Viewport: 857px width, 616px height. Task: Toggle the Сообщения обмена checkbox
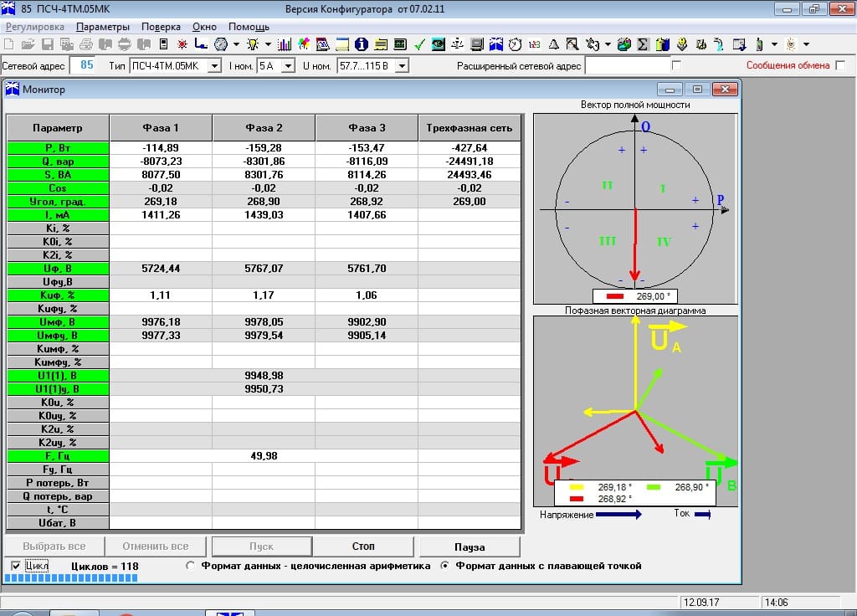tap(839, 65)
